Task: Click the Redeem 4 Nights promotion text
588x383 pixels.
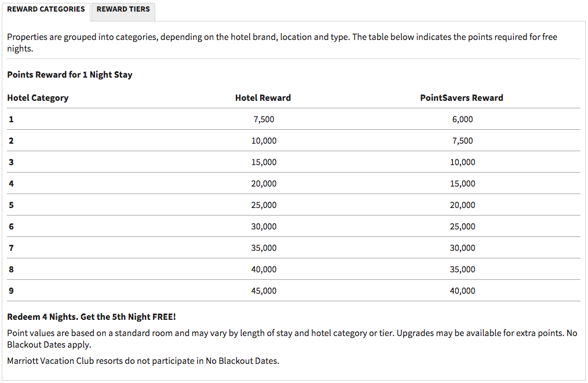Action: tap(91, 317)
